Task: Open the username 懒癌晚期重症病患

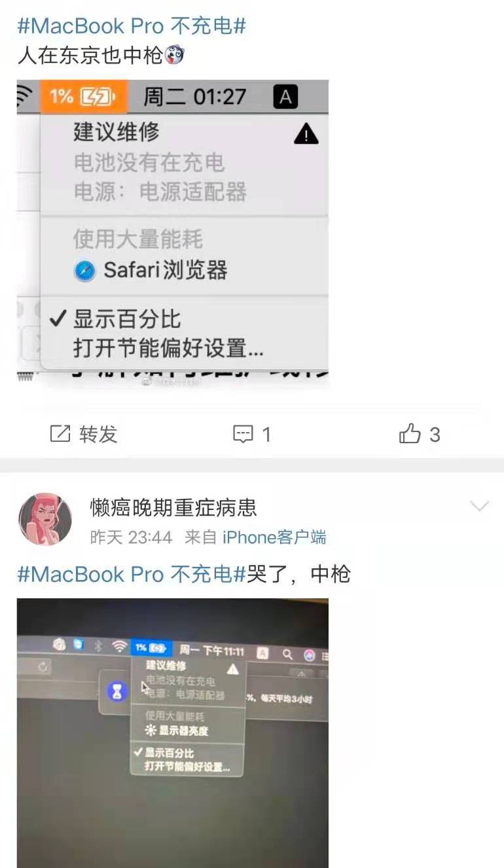Action: (173, 507)
